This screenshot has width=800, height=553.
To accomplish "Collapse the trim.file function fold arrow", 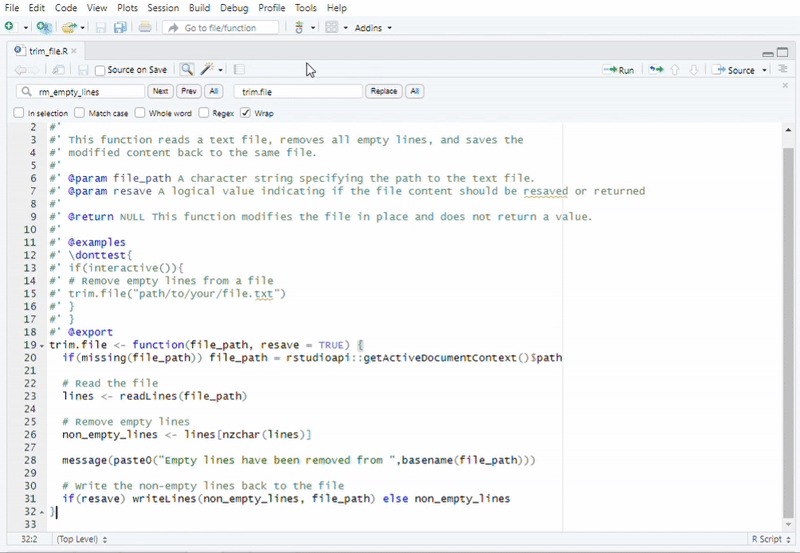I will click(42, 345).
